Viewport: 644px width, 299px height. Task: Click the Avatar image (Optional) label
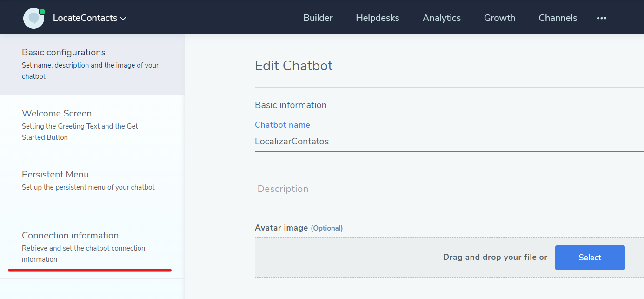[299, 228]
